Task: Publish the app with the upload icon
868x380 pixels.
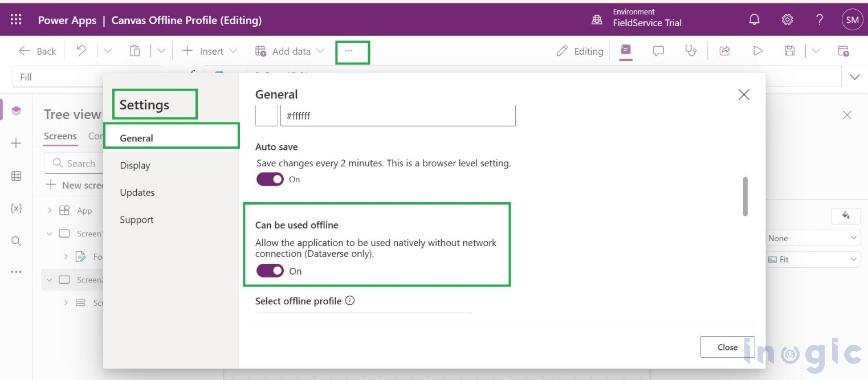Action: pos(844,51)
